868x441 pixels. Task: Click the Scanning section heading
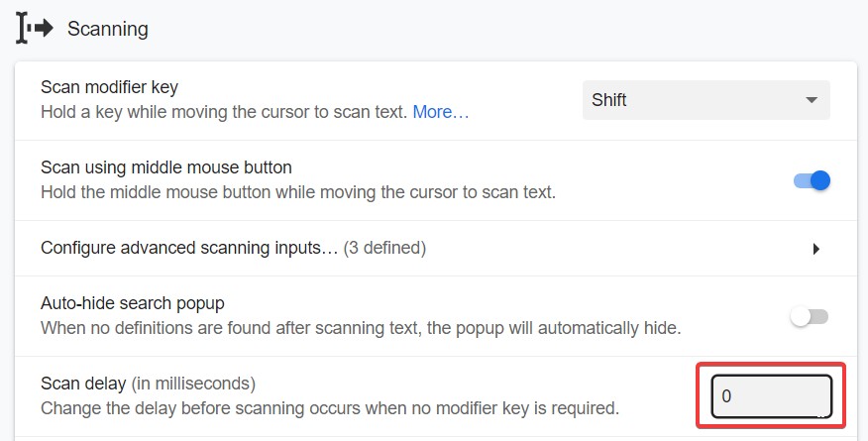[108, 29]
